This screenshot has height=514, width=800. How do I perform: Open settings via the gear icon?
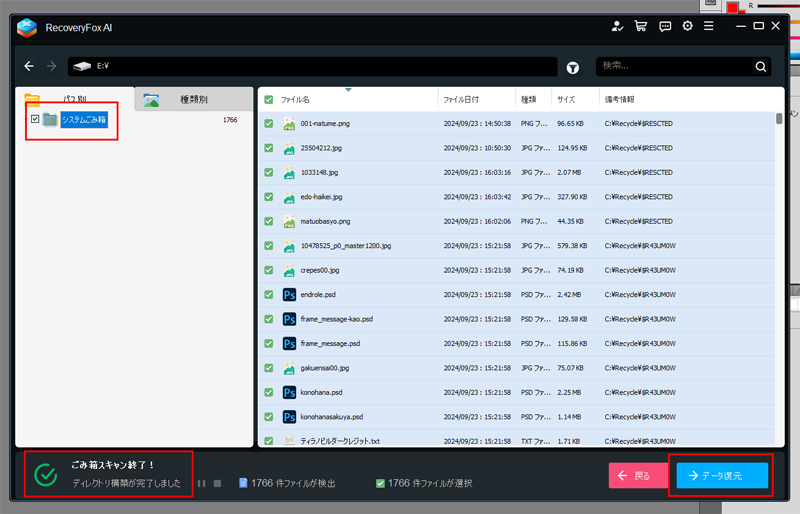coord(687,26)
